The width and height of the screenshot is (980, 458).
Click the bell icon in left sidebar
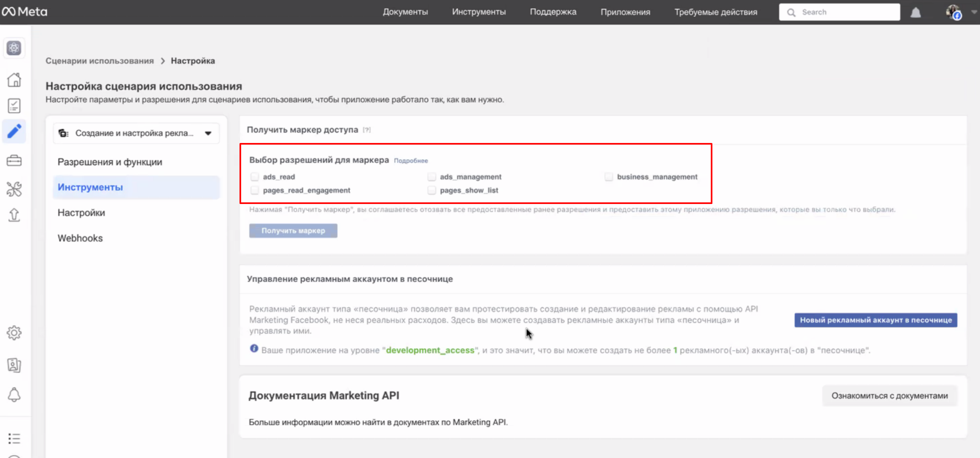[x=14, y=394]
